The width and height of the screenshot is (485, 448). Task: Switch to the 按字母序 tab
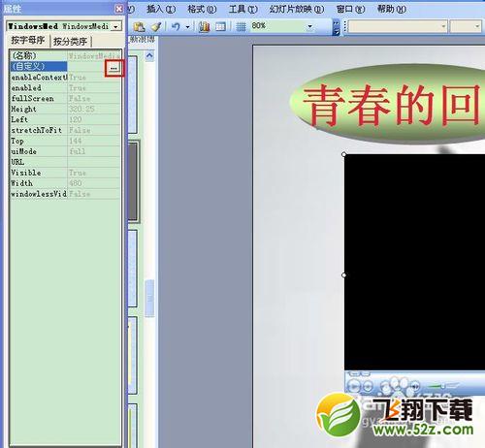[28, 41]
